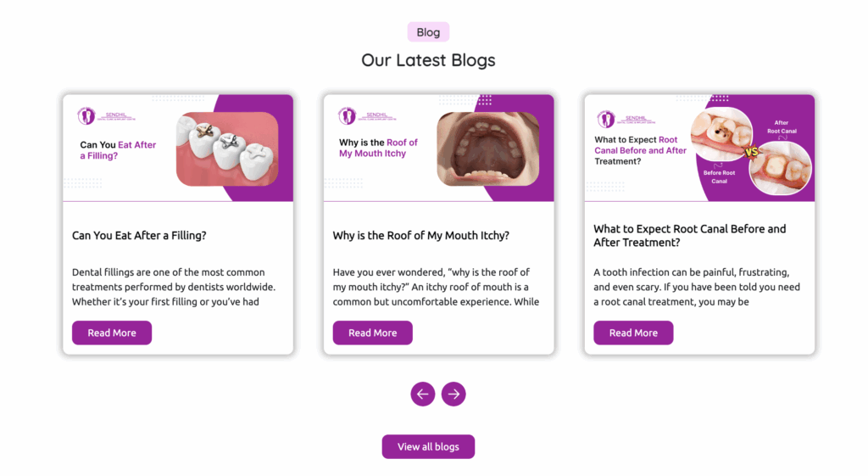Click the VS badge in the root canal banner
This screenshot has height=476, width=868.
click(749, 153)
